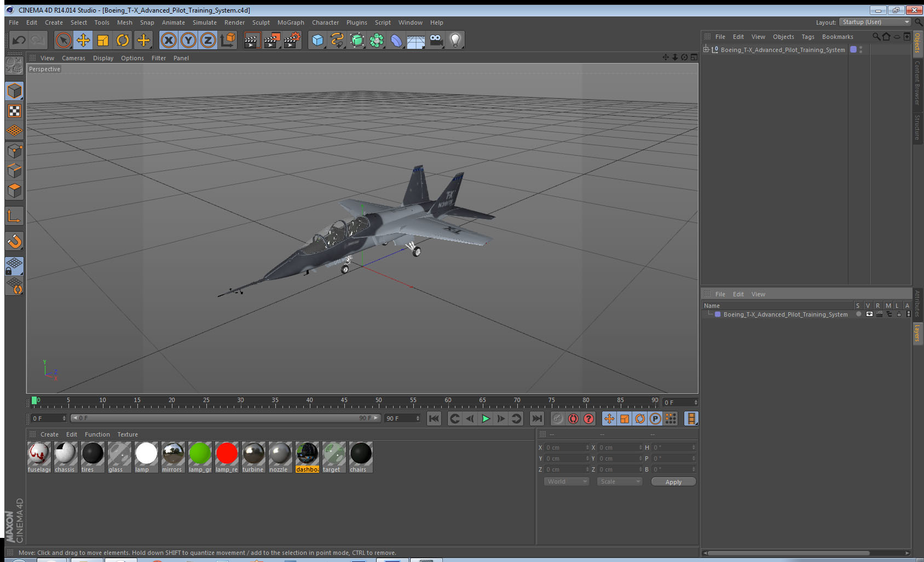Click the Undo arrow icon

tap(19, 40)
